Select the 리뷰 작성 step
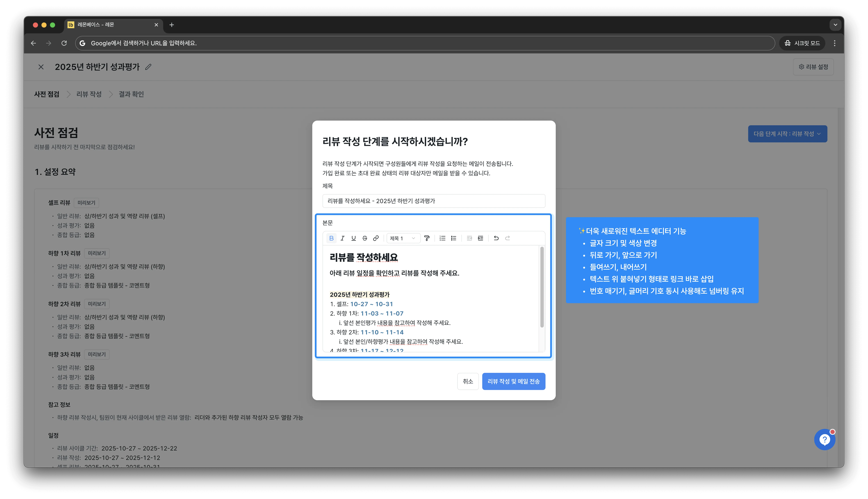 point(89,94)
